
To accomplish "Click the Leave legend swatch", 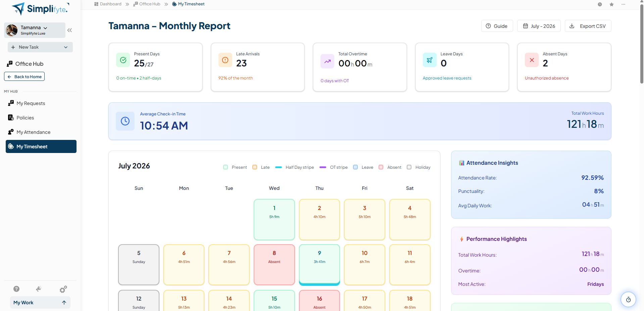I will [355, 167].
